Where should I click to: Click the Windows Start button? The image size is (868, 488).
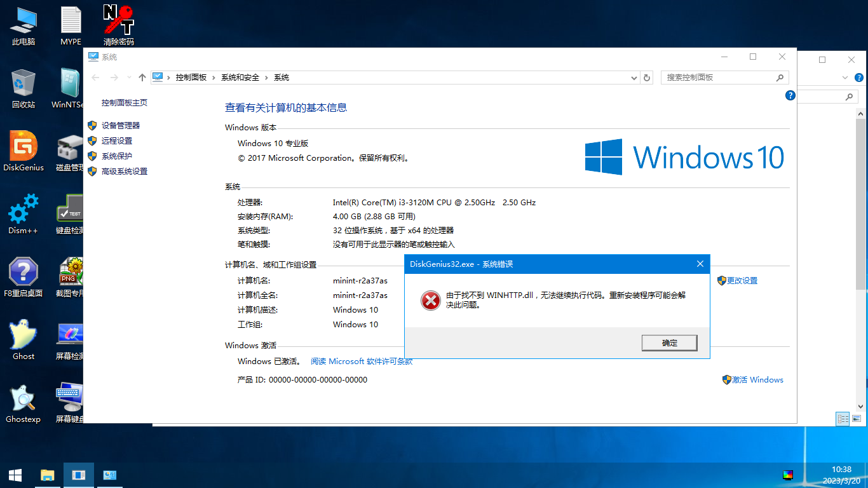pyautogui.click(x=15, y=475)
